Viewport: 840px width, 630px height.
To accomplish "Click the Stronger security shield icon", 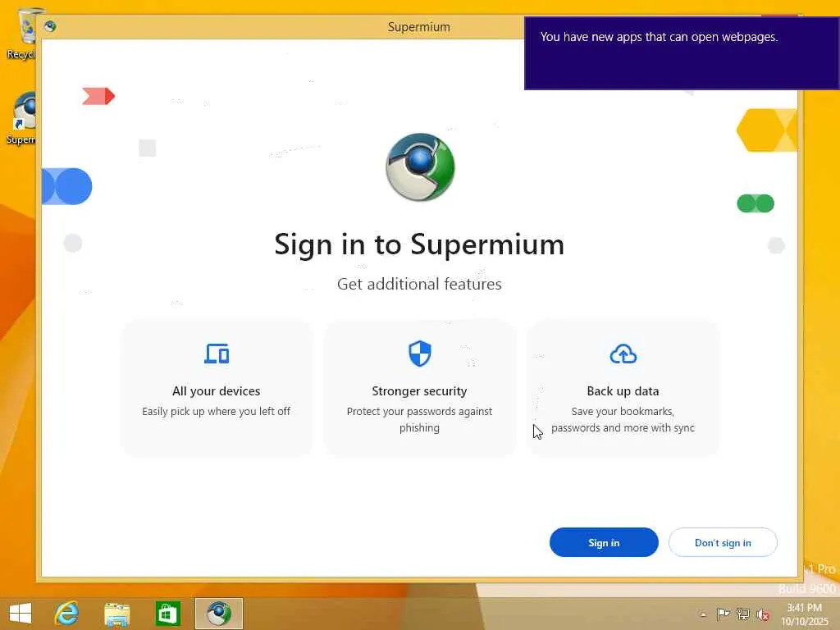I will click(x=419, y=354).
